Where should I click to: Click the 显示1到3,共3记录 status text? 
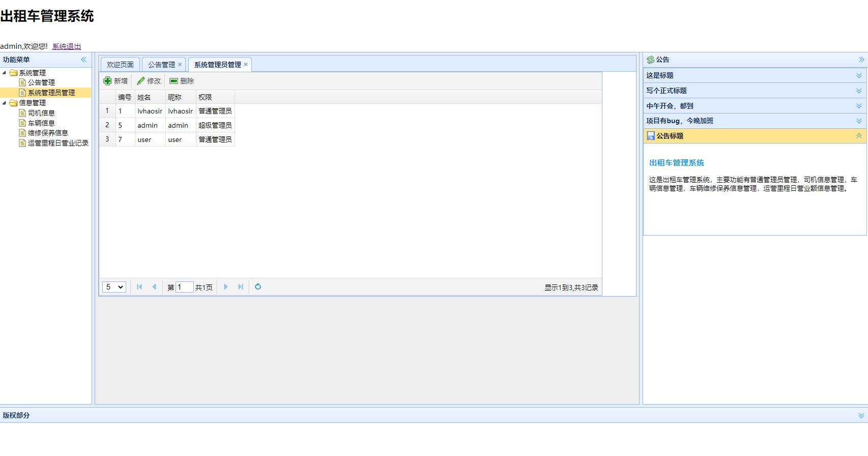[571, 288]
